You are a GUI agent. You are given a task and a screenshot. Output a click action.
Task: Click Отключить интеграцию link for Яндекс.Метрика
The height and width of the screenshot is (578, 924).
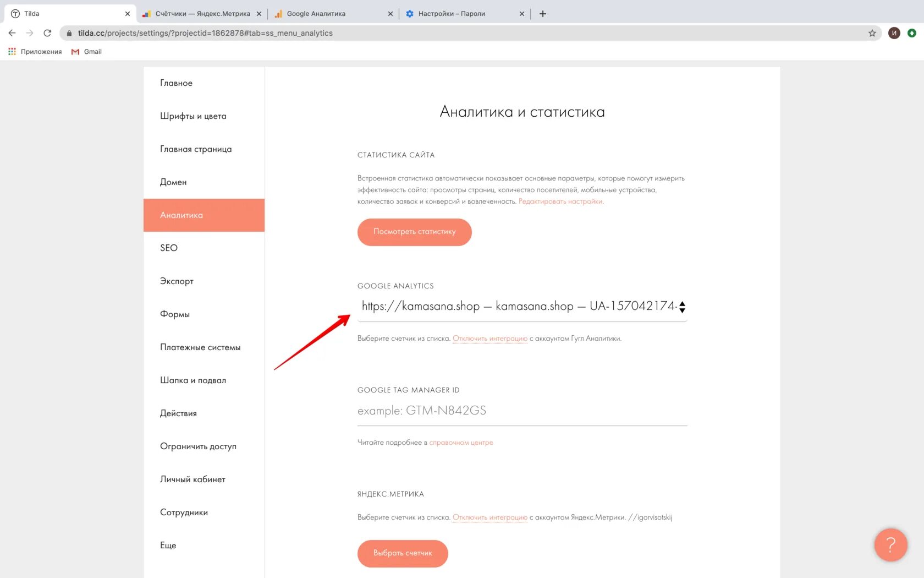[490, 517]
